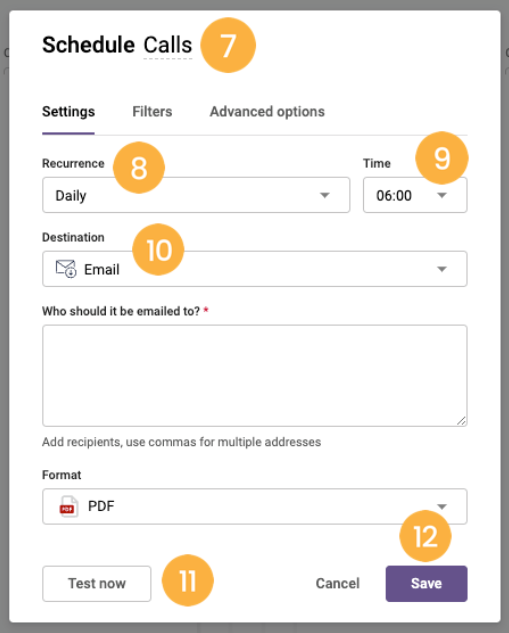Switch to the Filters tab
This screenshot has height=633, width=509.
tap(152, 111)
